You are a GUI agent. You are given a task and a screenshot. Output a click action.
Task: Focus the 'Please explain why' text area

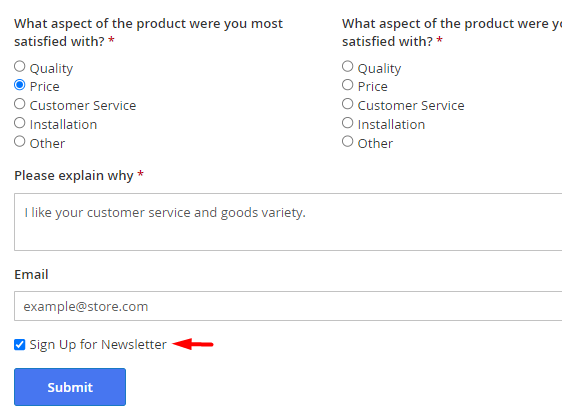288,222
